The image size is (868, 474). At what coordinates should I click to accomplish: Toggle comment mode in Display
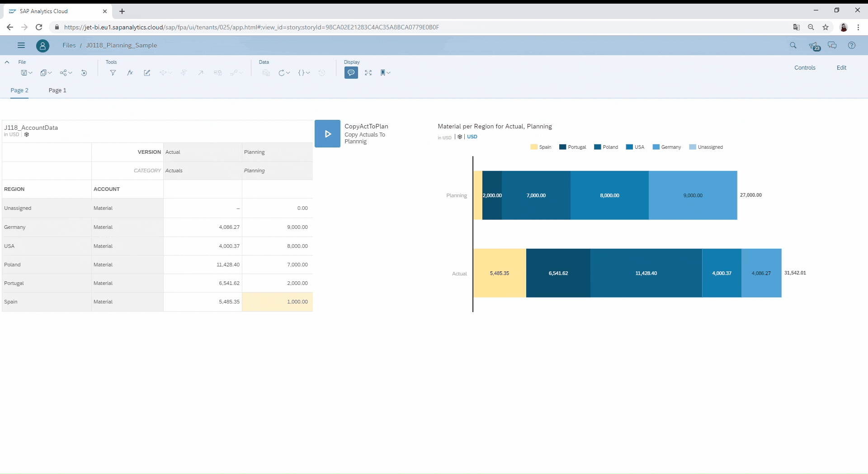pos(351,73)
